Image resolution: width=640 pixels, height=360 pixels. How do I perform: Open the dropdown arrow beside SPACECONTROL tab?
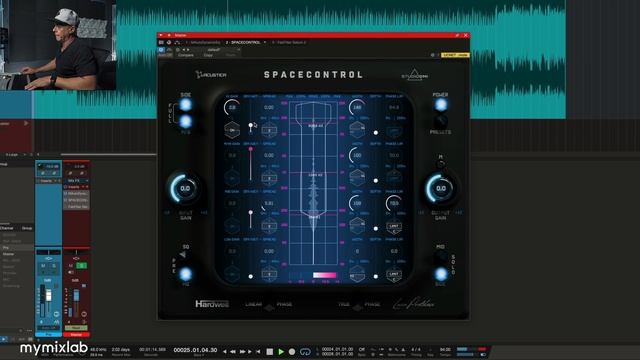265,42
